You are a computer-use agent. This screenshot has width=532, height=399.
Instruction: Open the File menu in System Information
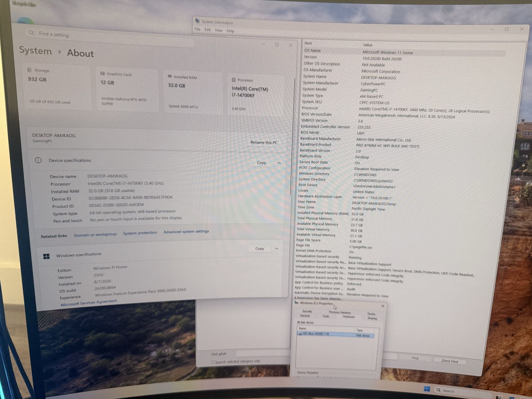click(x=198, y=29)
